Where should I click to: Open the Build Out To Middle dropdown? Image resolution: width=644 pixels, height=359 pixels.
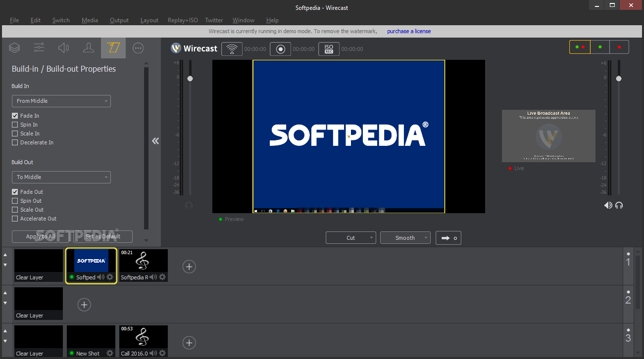[x=61, y=177]
